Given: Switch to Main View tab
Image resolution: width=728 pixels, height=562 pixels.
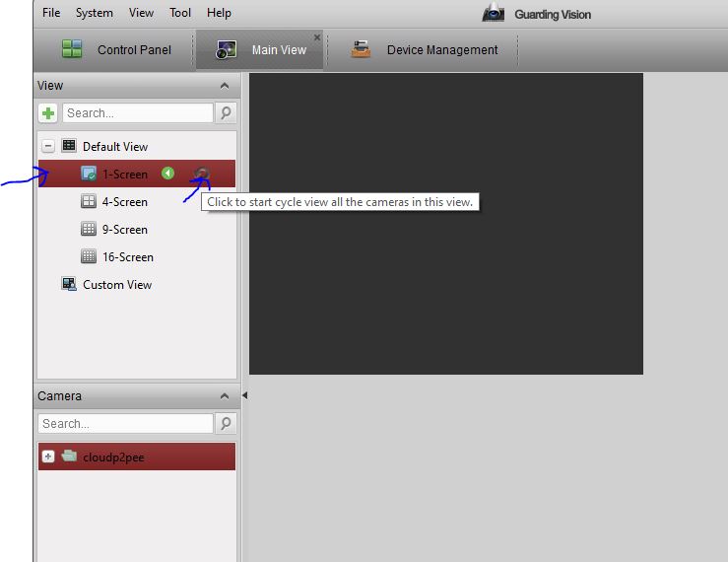Looking at the screenshot, I should point(259,49).
